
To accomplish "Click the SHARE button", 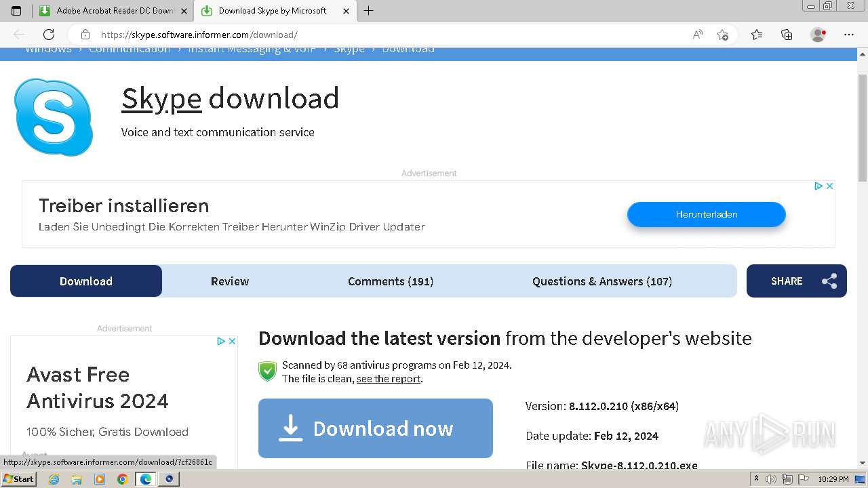I will point(797,281).
